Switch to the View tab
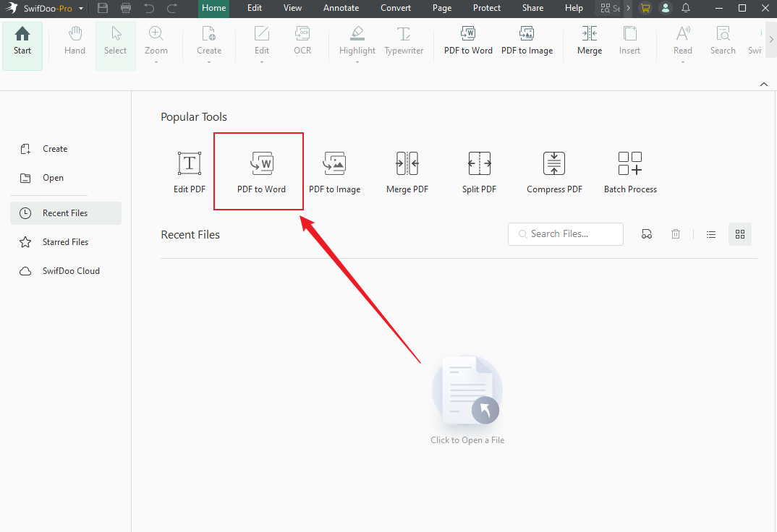 pyautogui.click(x=292, y=8)
